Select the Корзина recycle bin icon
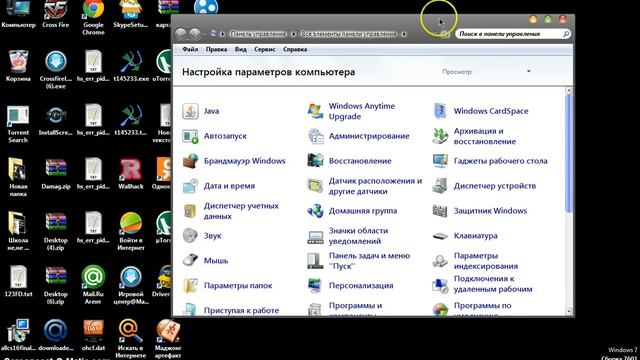 click(x=18, y=66)
